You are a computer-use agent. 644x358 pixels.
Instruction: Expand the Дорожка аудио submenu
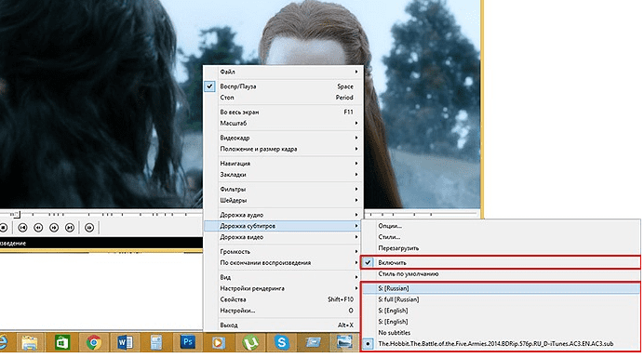tap(283, 215)
